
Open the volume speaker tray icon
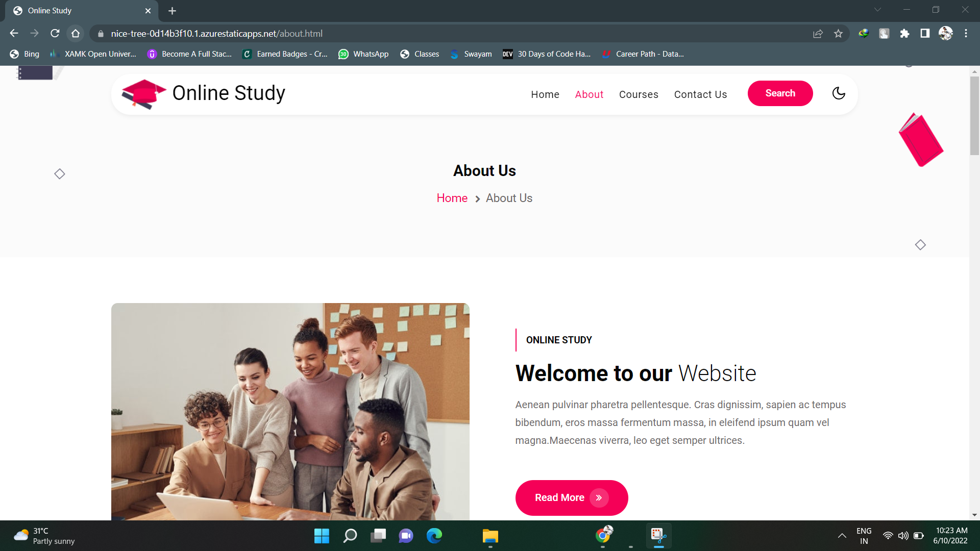click(903, 536)
